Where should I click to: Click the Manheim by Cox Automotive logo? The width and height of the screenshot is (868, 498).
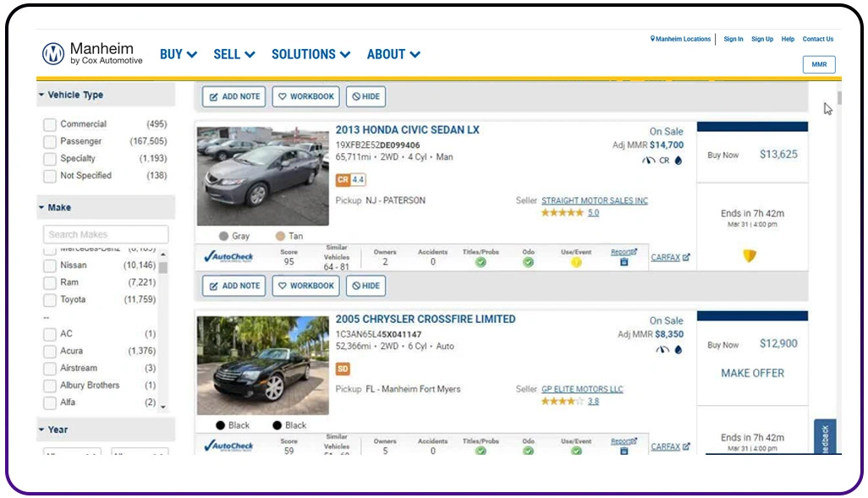pos(88,53)
